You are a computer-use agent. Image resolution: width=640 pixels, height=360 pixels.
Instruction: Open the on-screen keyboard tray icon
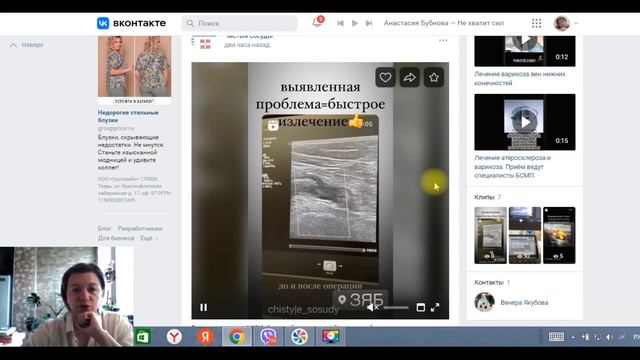556,337
